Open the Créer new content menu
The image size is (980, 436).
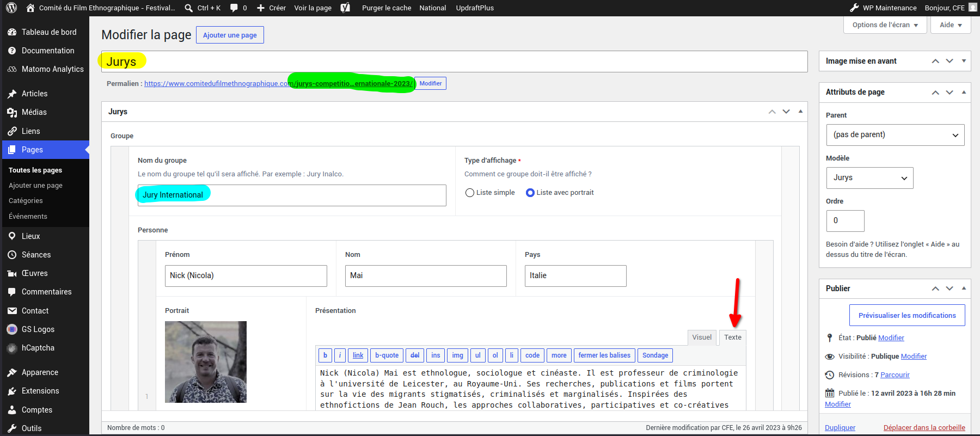pyautogui.click(x=271, y=8)
